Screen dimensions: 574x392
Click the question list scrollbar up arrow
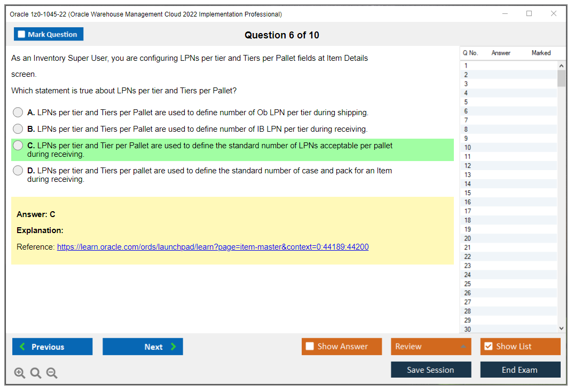[561, 64]
